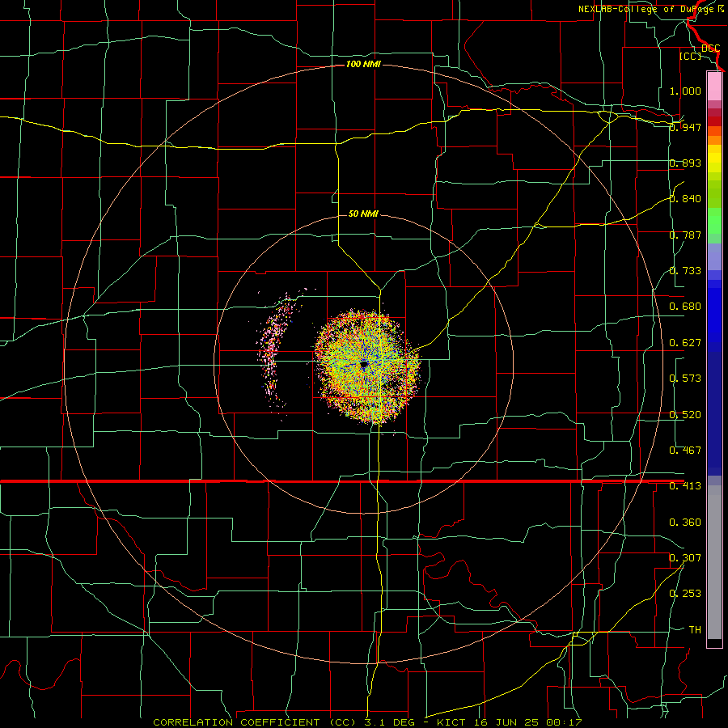Screen dimensions: 728x728
Task: Click the 50 NMI range ring label
Action: tap(363, 214)
